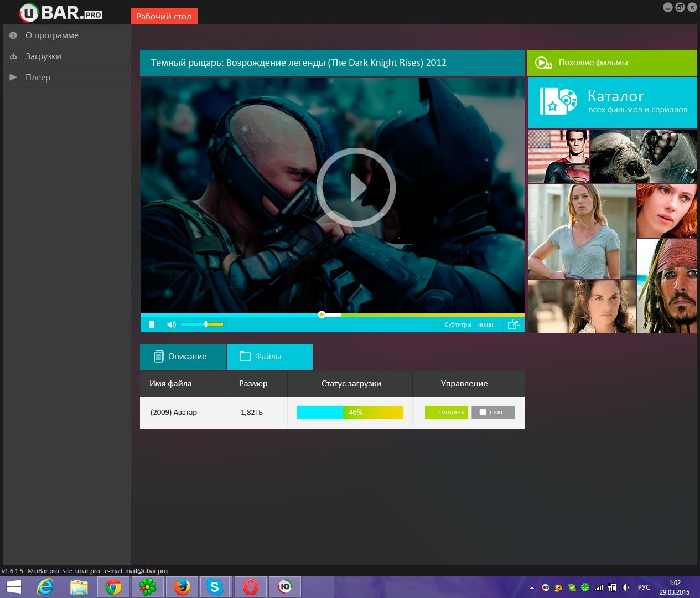Open the ubar.pro site link
Viewport: 700px width, 598px height.
point(87,571)
